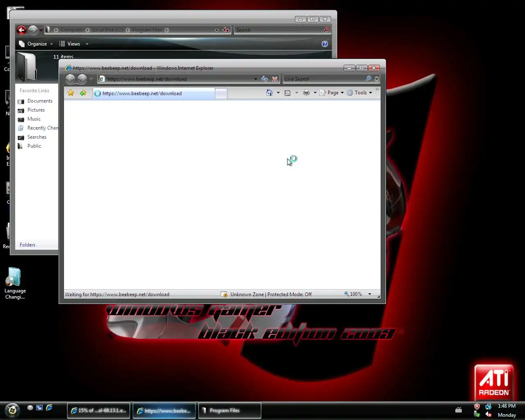Expand the Explorer address bar history dropdown
Viewport: 525px width, 420px height.
(217, 30)
